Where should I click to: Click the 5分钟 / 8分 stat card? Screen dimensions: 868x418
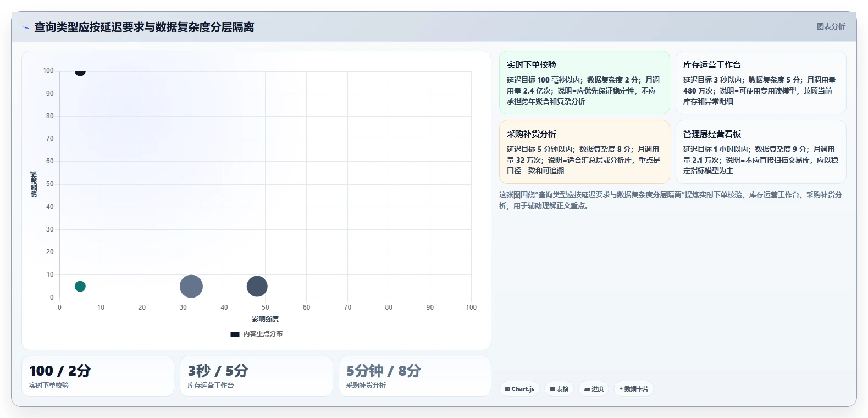pos(415,376)
